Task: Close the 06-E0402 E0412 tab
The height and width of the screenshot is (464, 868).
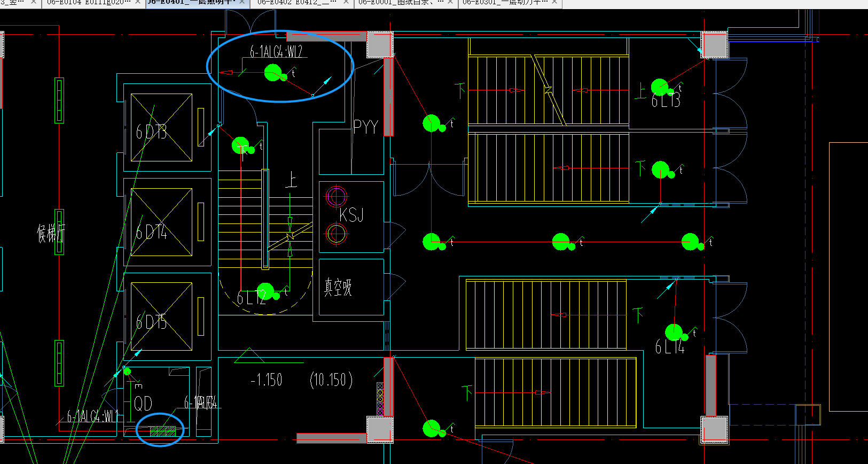Action: click(x=346, y=3)
